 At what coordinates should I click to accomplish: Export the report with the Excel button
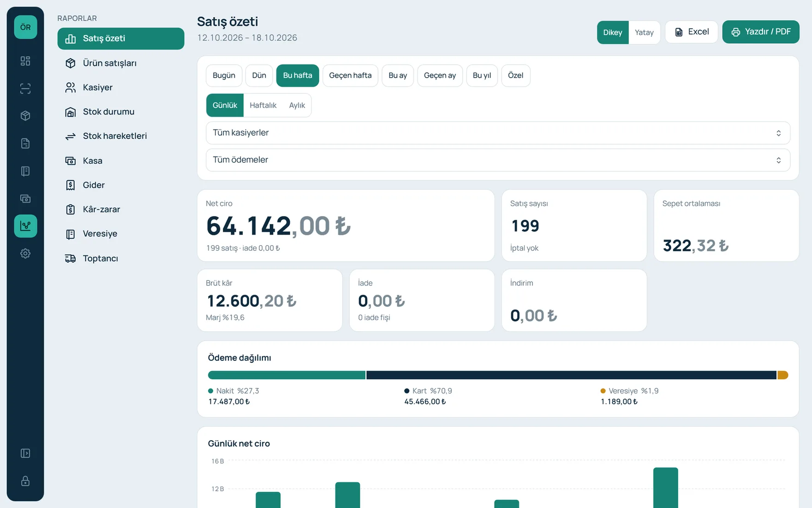tap(692, 32)
